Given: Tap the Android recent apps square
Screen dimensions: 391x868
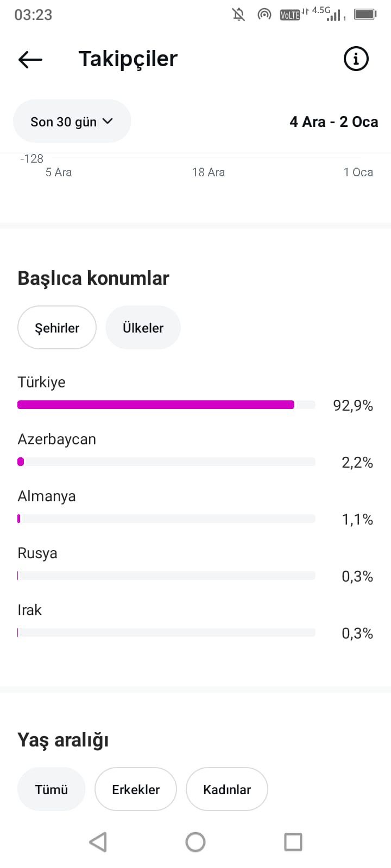Looking at the screenshot, I should 293,842.
